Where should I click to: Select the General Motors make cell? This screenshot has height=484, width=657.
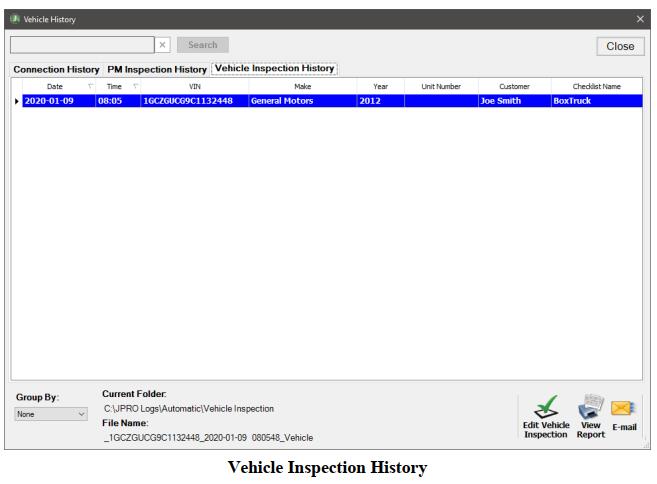[x=303, y=101]
